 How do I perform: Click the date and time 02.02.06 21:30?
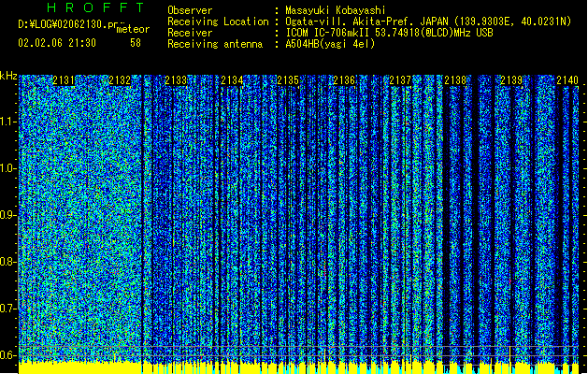[x=57, y=43]
